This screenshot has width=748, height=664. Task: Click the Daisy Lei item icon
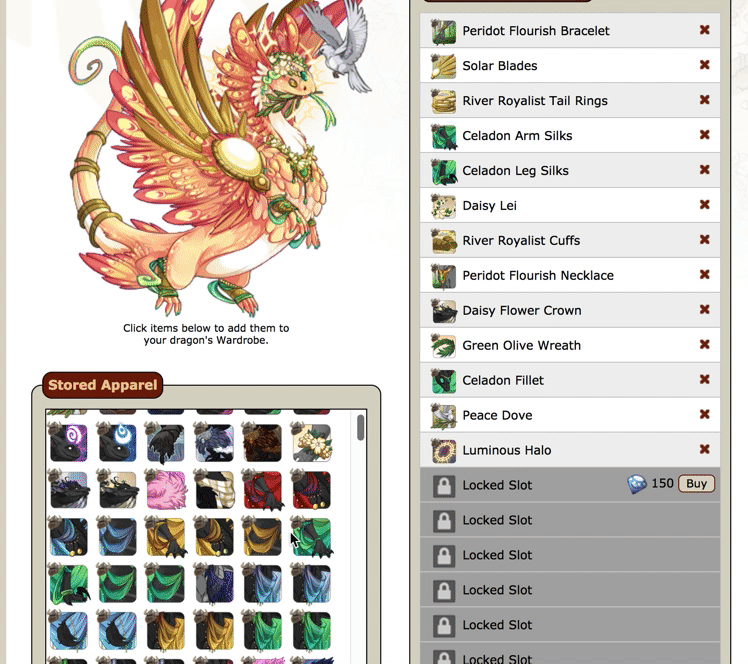click(x=443, y=206)
